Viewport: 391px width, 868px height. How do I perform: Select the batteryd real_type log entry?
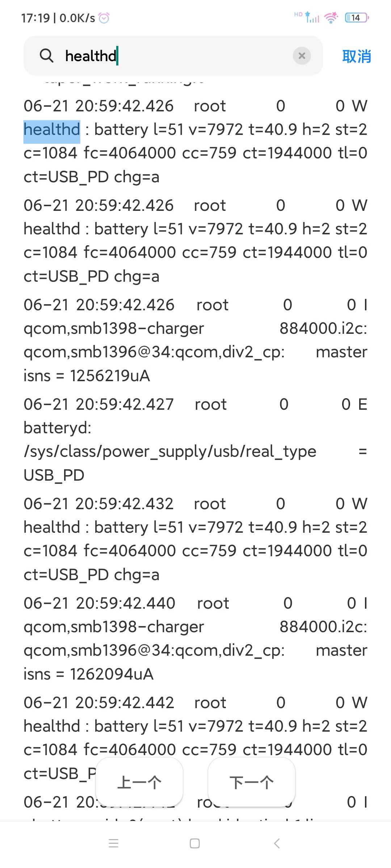pos(195,439)
